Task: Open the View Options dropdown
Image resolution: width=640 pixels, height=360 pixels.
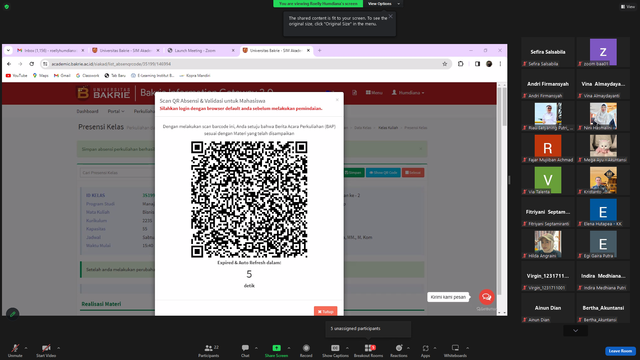Action: tap(384, 4)
